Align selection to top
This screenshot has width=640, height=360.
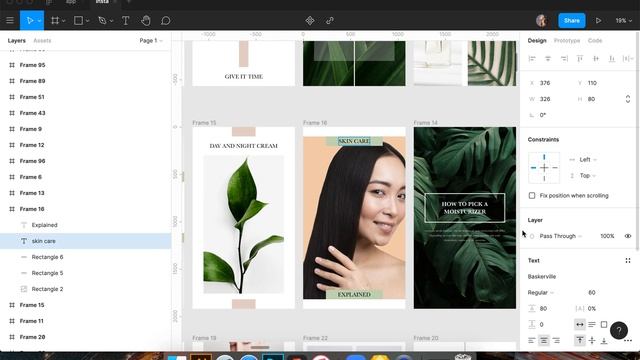coord(580,59)
